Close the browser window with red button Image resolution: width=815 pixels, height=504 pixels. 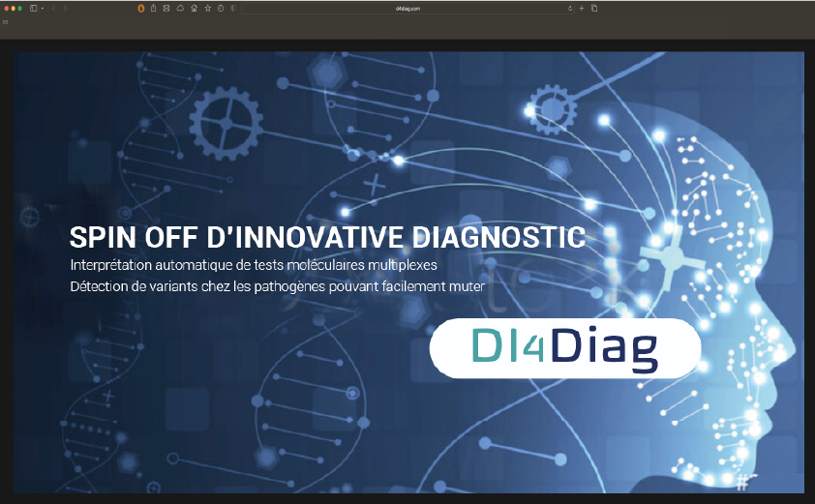point(7,8)
